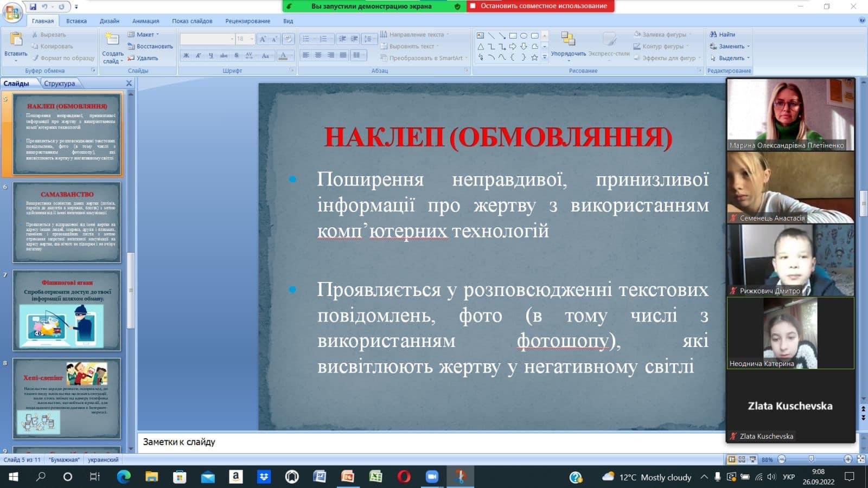Open the Рецензирование ribbon tab

click(x=248, y=21)
